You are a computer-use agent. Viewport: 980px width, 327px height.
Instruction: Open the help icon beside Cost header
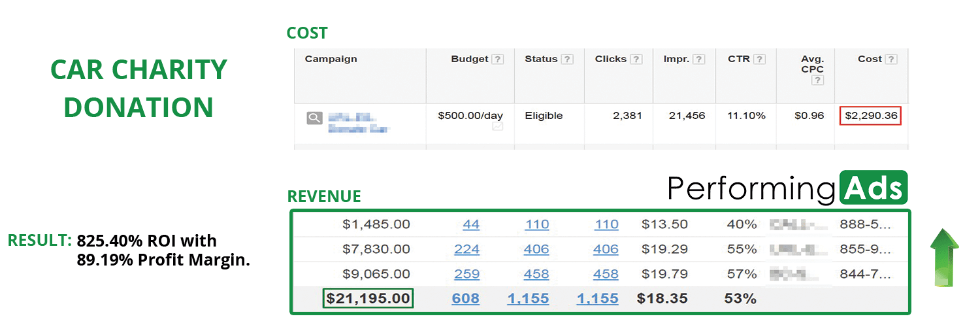coord(891,60)
